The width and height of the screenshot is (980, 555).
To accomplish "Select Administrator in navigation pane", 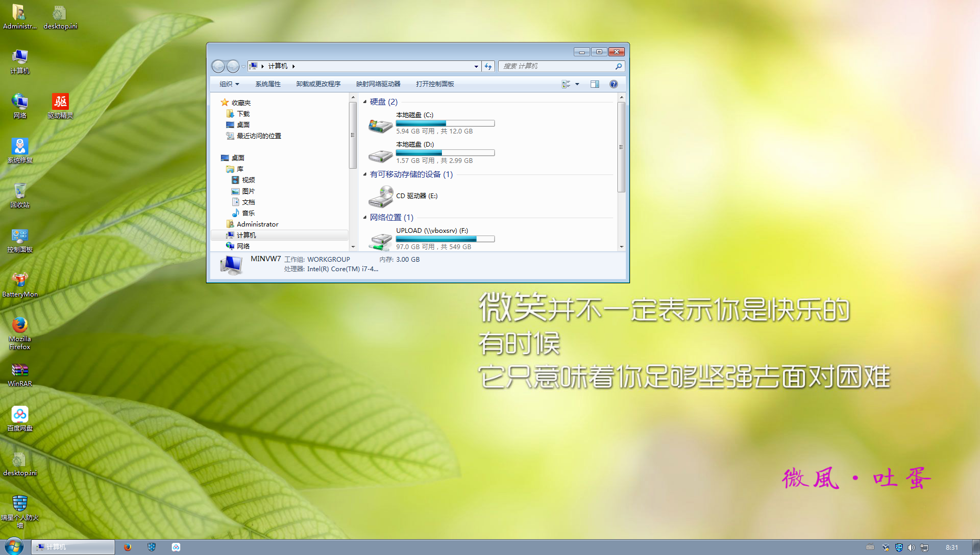I will click(257, 224).
